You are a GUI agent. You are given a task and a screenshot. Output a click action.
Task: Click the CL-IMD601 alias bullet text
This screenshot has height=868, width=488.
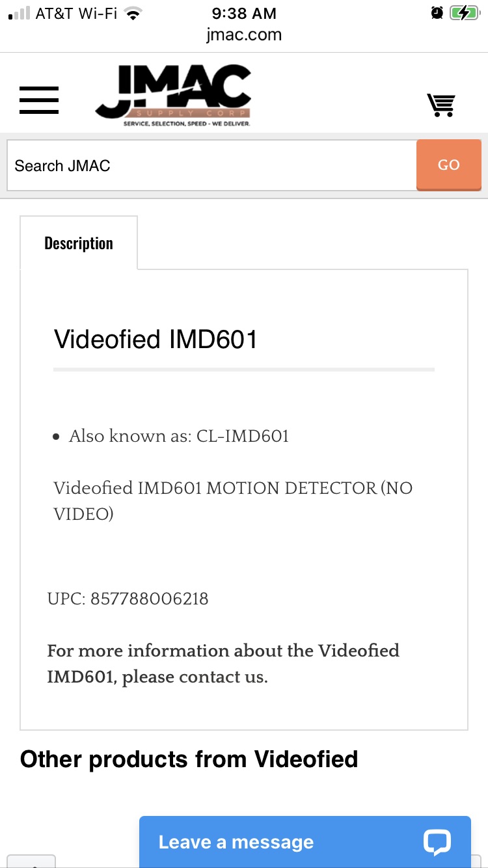click(179, 436)
